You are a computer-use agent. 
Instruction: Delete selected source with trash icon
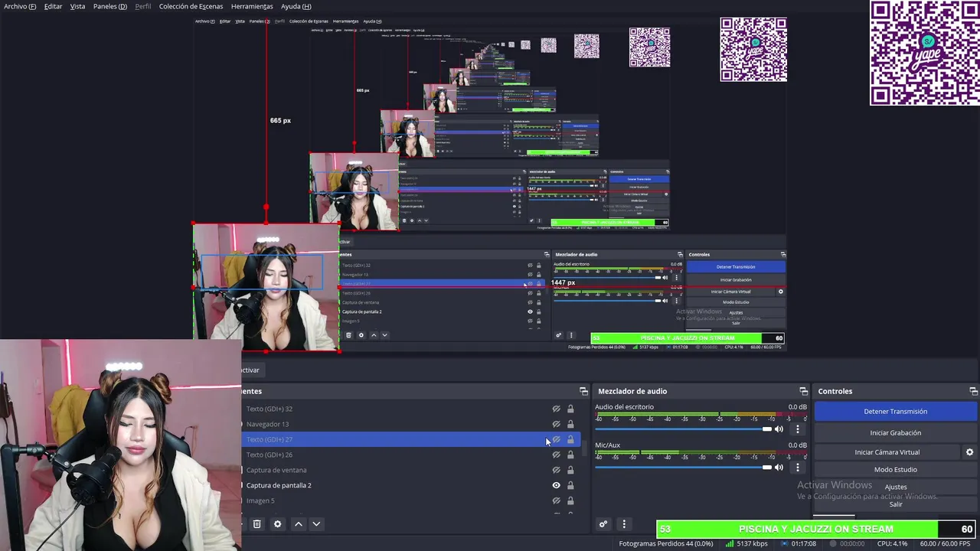(257, 524)
